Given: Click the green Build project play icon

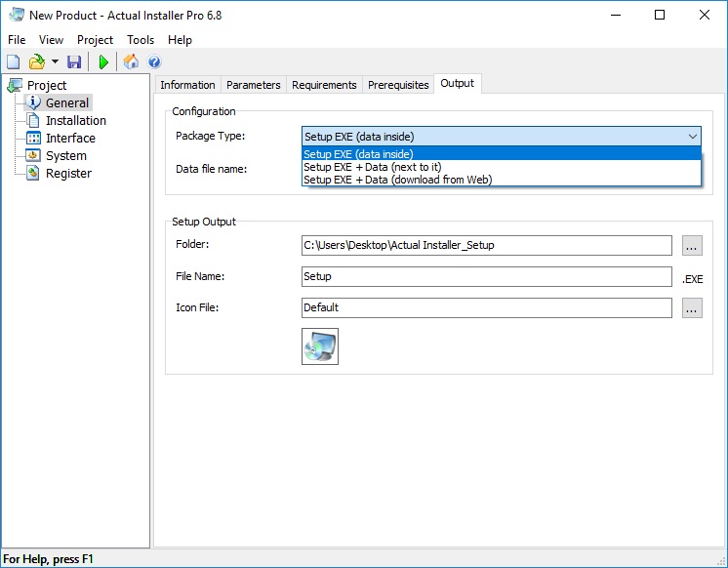Looking at the screenshot, I should pos(103,61).
